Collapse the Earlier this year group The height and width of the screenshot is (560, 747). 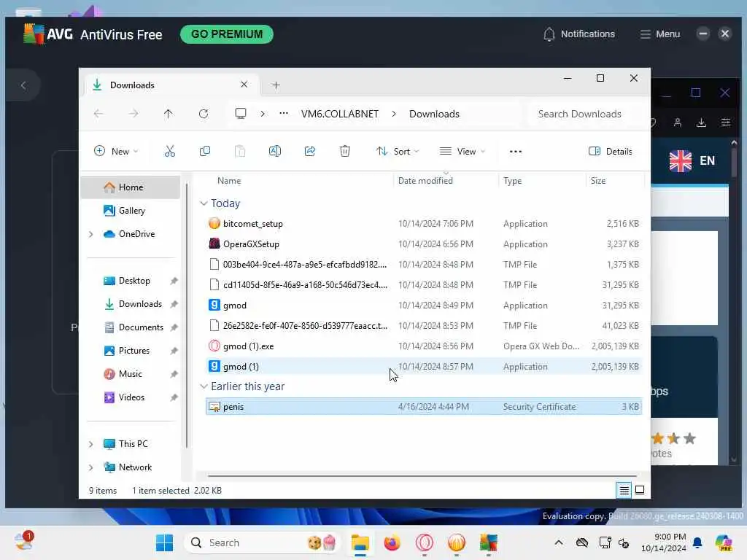[204, 386]
